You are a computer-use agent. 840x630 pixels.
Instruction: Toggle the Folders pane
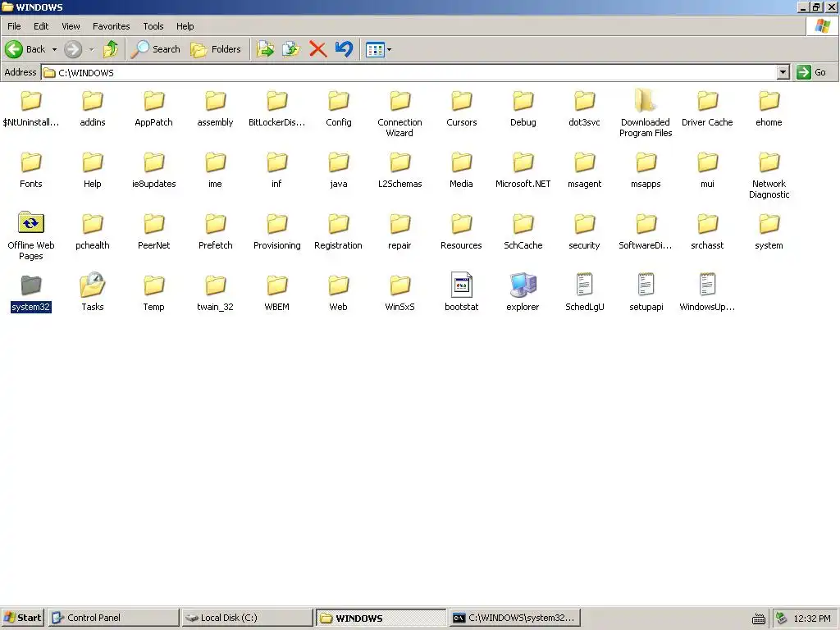(x=216, y=49)
